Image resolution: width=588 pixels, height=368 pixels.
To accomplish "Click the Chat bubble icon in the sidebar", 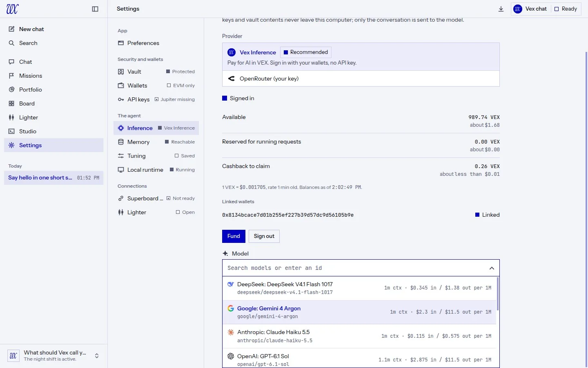I will [x=11, y=62].
